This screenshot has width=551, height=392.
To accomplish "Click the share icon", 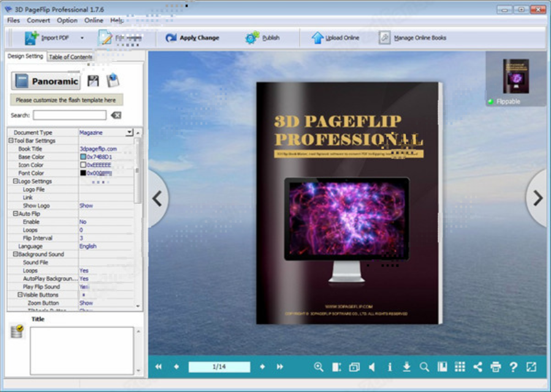I will point(477,367).
